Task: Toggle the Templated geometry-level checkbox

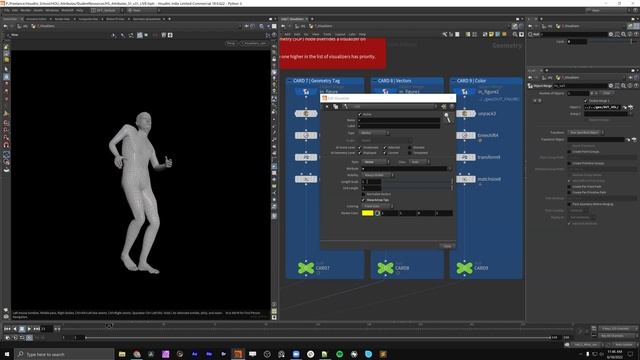Action: [410, 153]
